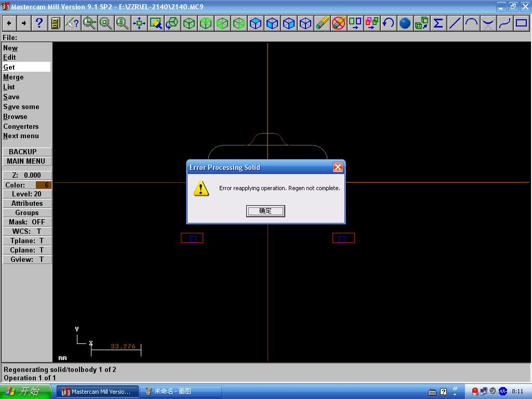This screenshot has width=532, height=399.
Task: Click the MAIN MENU button
Action: pos(27,161)
